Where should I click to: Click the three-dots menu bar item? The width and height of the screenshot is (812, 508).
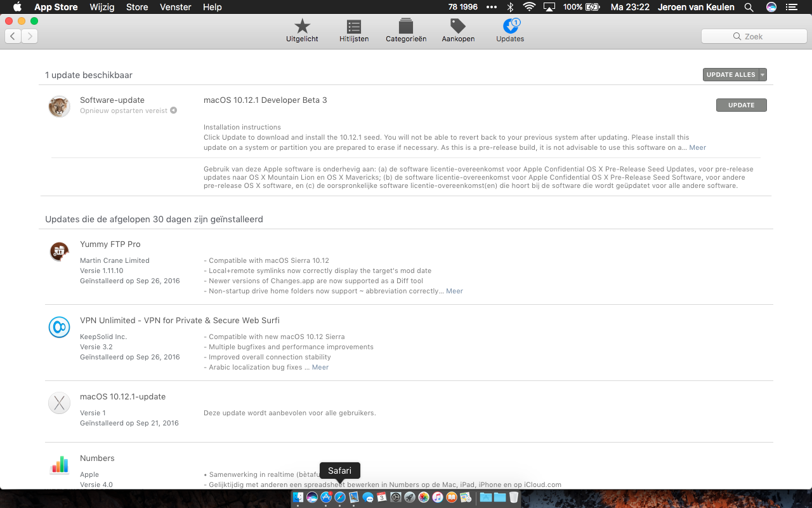tap(492, 7)
